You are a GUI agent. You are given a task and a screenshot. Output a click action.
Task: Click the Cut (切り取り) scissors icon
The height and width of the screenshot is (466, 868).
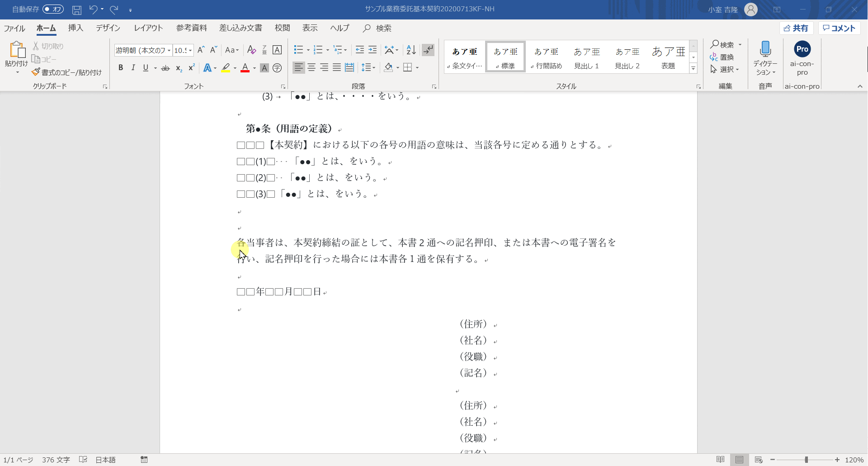[x=36, y=46]
